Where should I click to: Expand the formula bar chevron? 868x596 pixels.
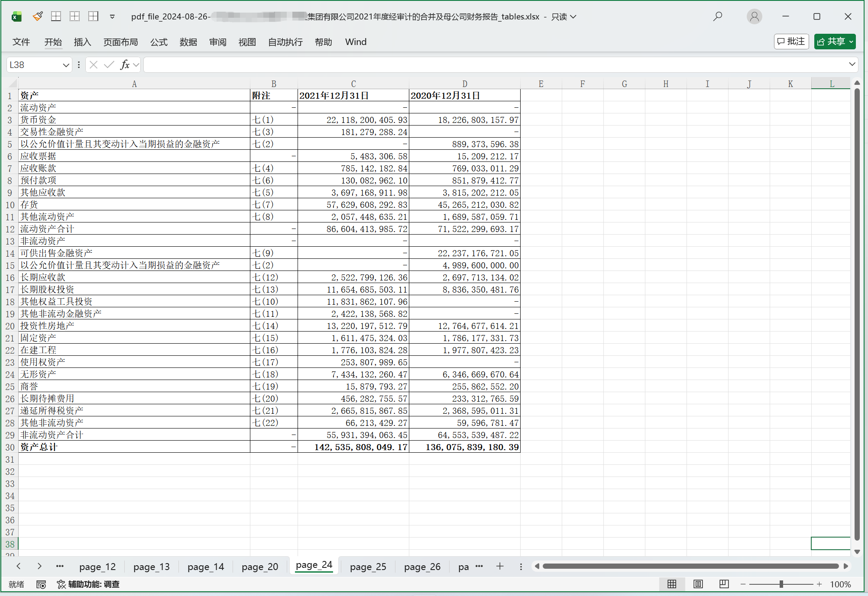[852, 64]
